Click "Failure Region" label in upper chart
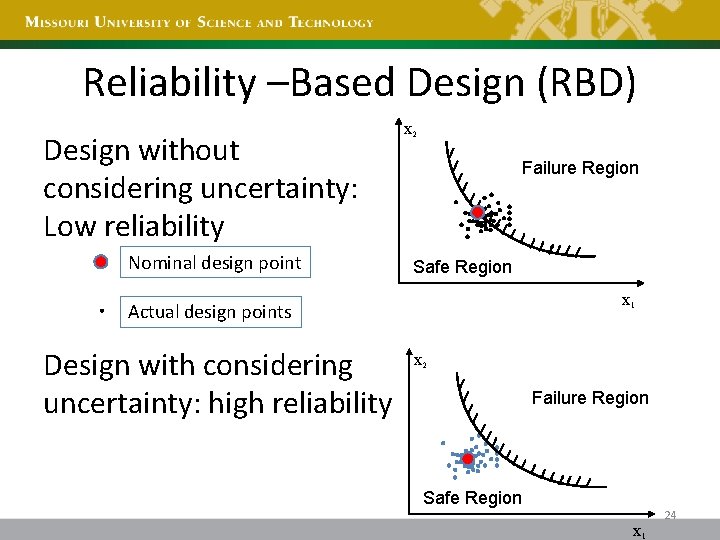This screenshot has width=720, height=540. pos(580,168)
